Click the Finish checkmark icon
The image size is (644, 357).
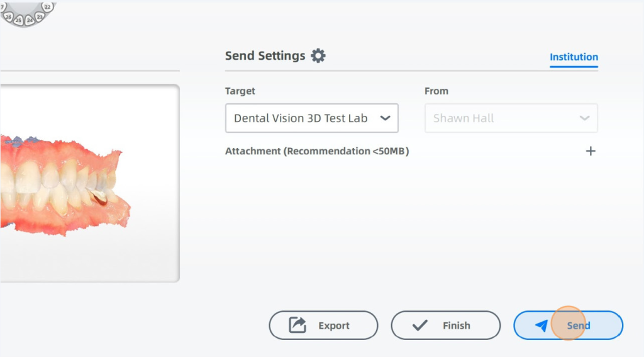tap(419, 326)
